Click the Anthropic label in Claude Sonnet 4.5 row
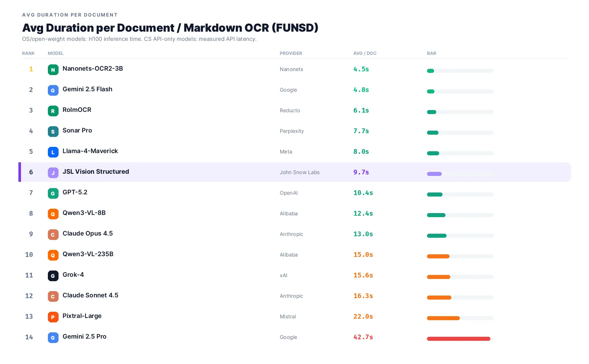The image size is (589, 364). [292, 296]
